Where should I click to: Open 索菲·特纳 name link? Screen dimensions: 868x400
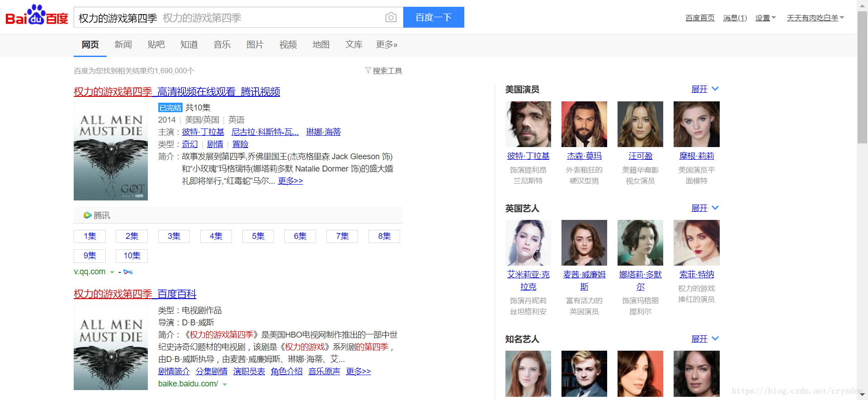click(696, 274)
